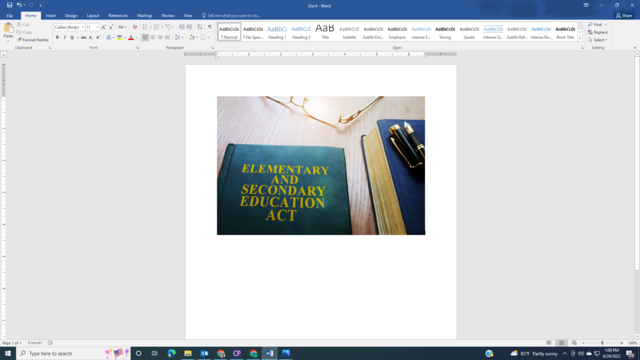Open the proofing icon in status bar
This screenshot has width=640, height=360.
coord(50,343)
